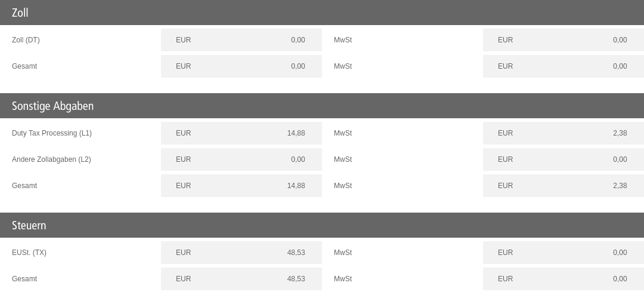The image size is (644, 298).
Task: Click the Andere Zollabgaben (L2) label
Action: click(x=51, y=159)
